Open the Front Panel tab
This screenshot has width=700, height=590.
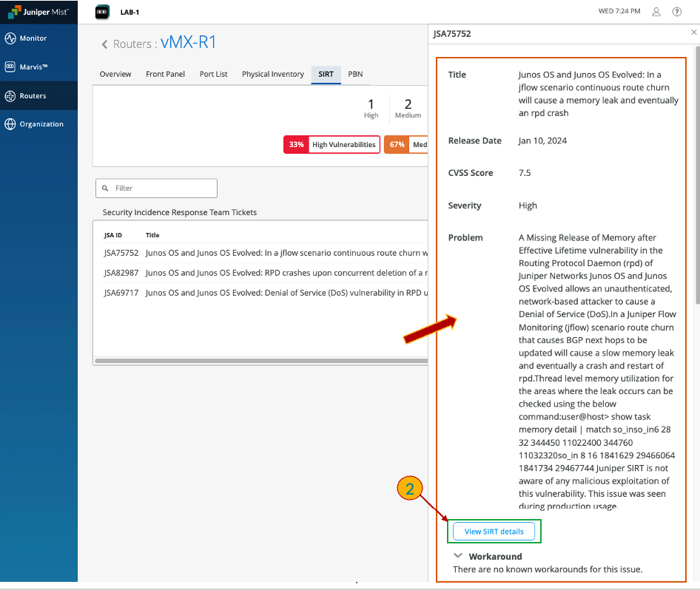[165, 74]
